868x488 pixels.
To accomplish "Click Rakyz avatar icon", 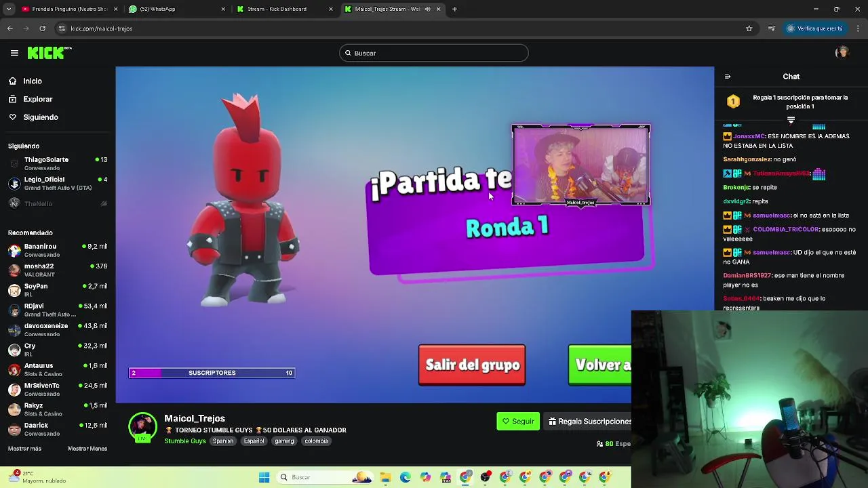I will pyautogui.click(x=14, y=409).
